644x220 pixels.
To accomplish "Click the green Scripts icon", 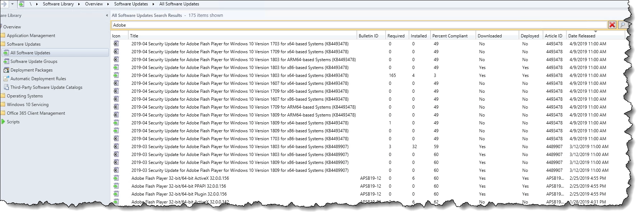I will coord(3,122).
